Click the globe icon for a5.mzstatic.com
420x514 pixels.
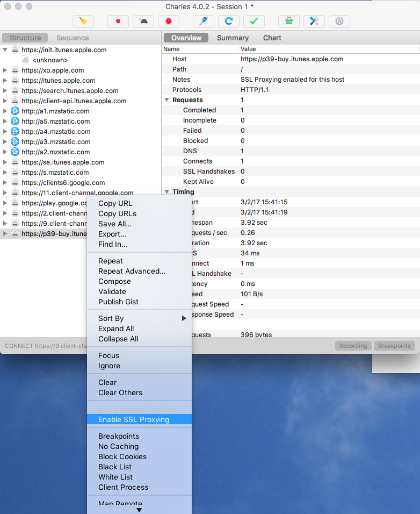(x=15, y=122)
